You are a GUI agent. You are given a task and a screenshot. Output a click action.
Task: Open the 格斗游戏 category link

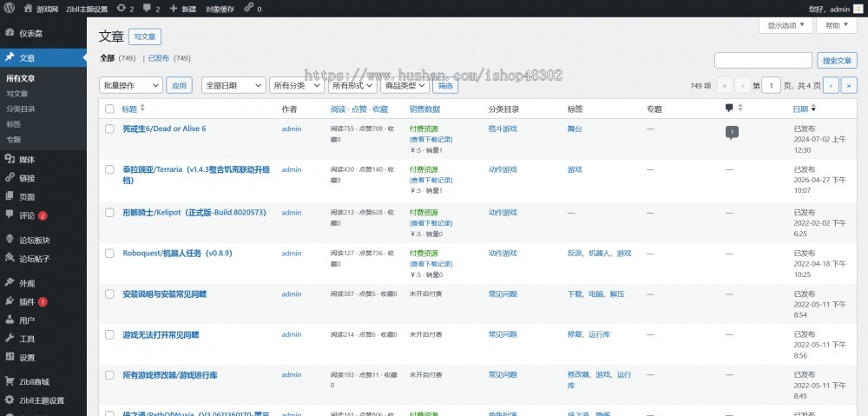coord(503,129)
